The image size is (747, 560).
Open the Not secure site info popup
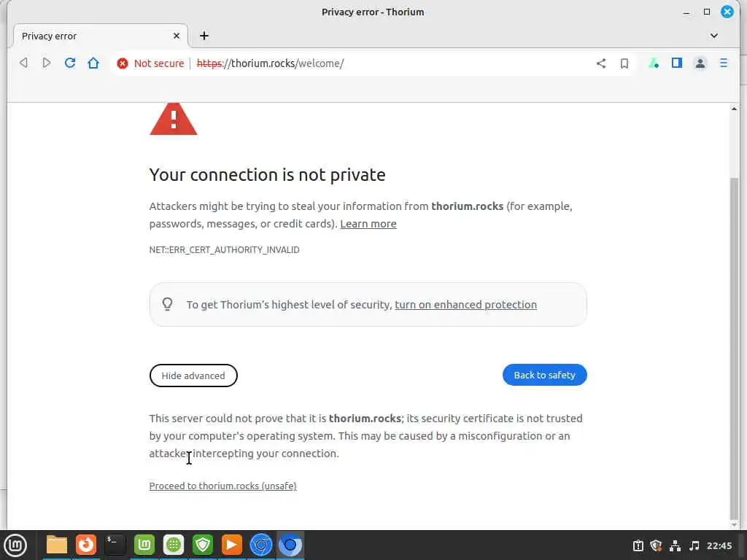151,63
